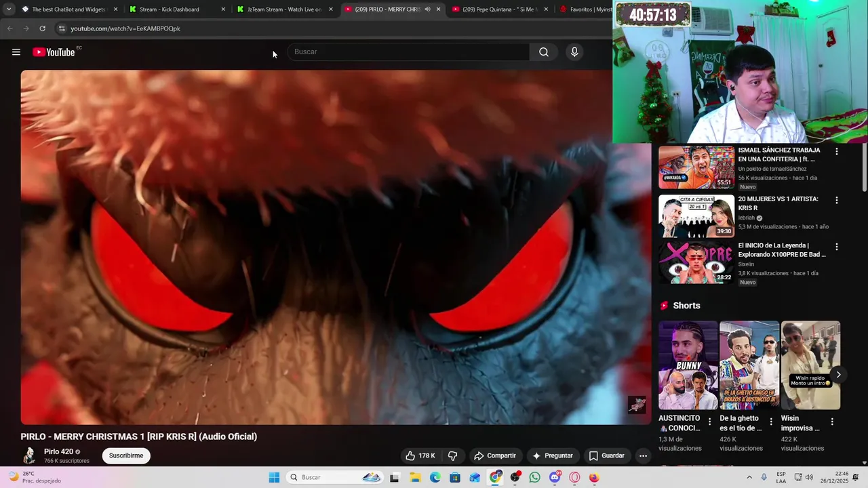Go back with the browser back arrow

9,28
